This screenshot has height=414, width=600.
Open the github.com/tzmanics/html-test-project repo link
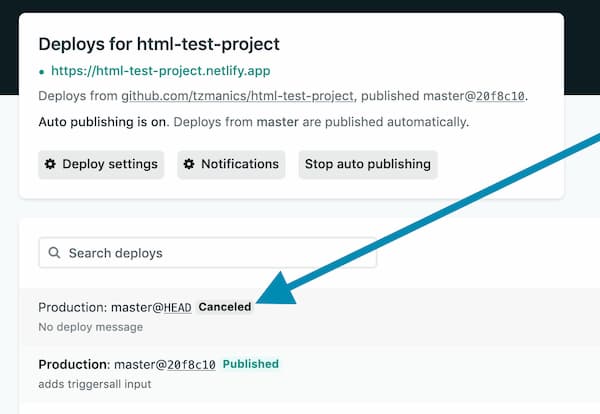[238, 96]
